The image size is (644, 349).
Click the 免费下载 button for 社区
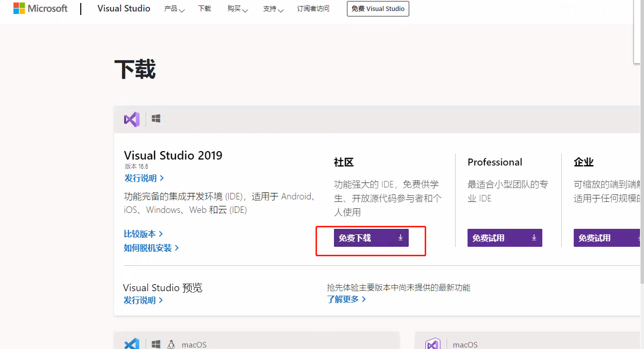tap(371, 238)
